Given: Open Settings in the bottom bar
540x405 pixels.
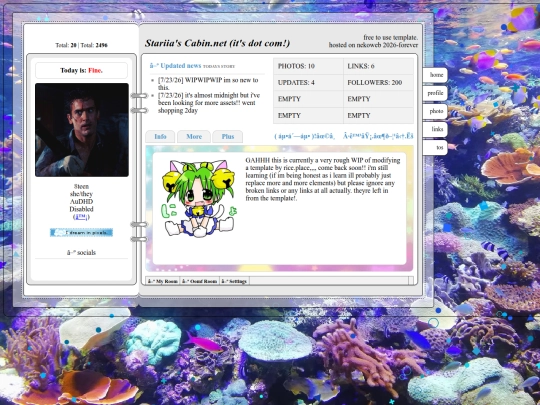Looking at the screenshot, I should pos(234,281).
